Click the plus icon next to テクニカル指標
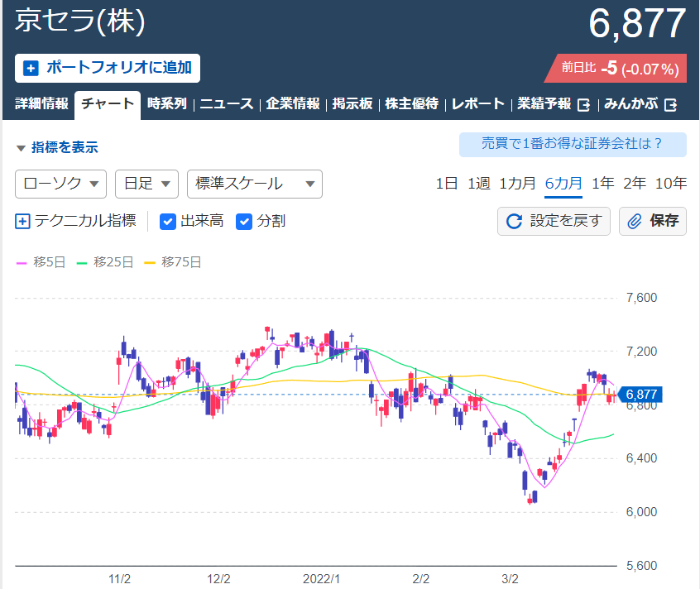 click(x=22, y=221)
